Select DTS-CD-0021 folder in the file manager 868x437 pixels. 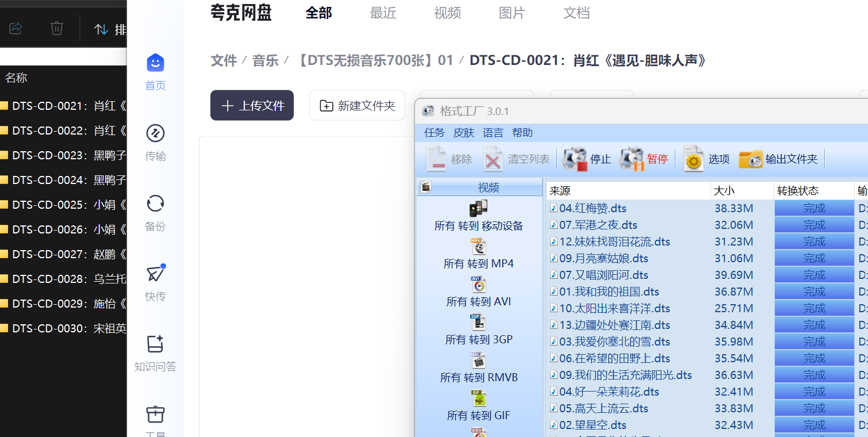click(x=63, y=106)
